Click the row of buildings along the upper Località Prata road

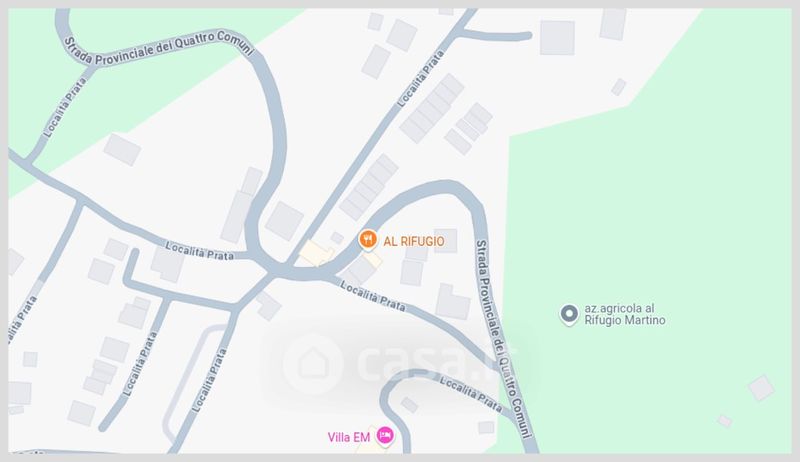pos(432,109)
